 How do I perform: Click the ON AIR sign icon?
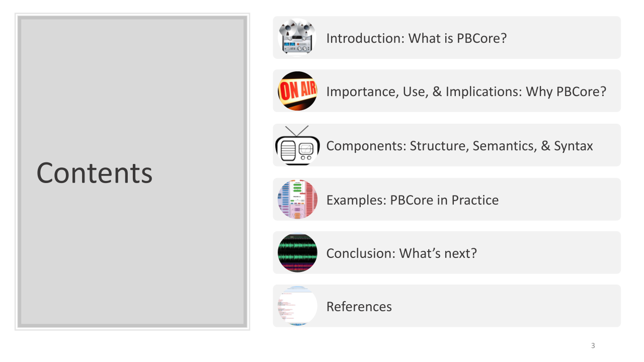(297, 91)
